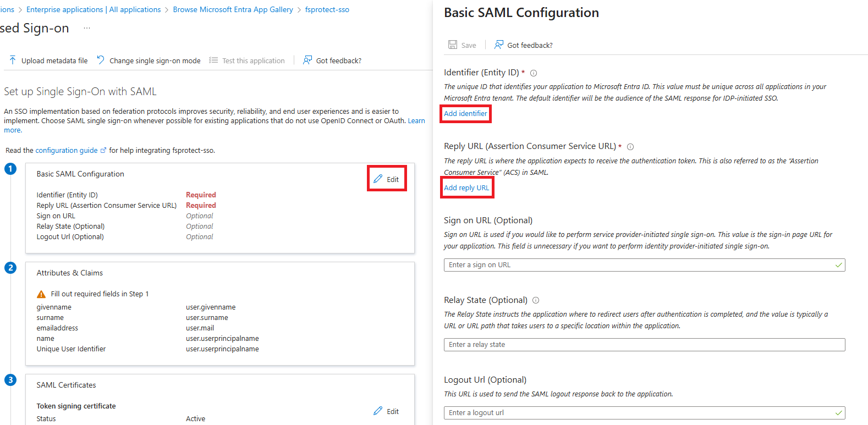Open the more options ellipsis beside page title
Image resolution: width=868 pixels, height=425 pixels.
[x=87, y=28]
